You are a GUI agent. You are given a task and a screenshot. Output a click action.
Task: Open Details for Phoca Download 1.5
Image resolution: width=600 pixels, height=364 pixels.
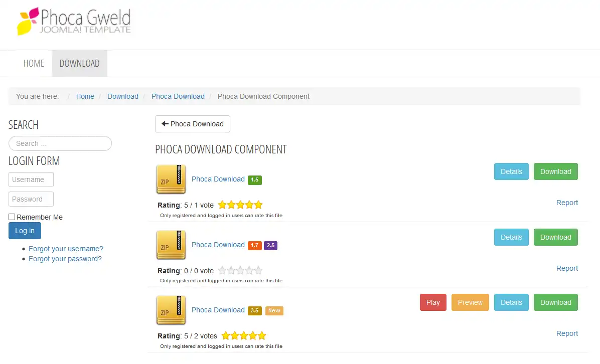[x=511, y=171]
